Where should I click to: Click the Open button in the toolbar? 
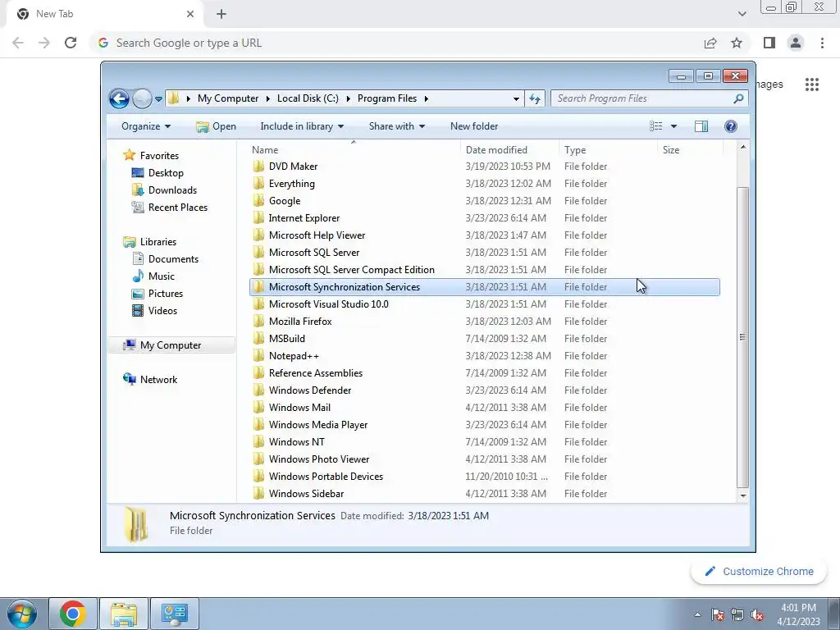[x=216, y=126]
